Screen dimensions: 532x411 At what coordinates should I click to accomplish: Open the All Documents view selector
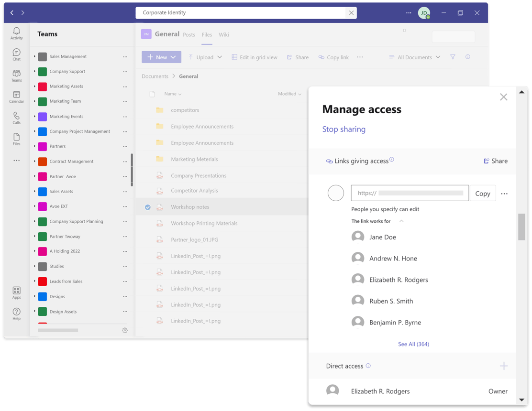tap(414, 57)
